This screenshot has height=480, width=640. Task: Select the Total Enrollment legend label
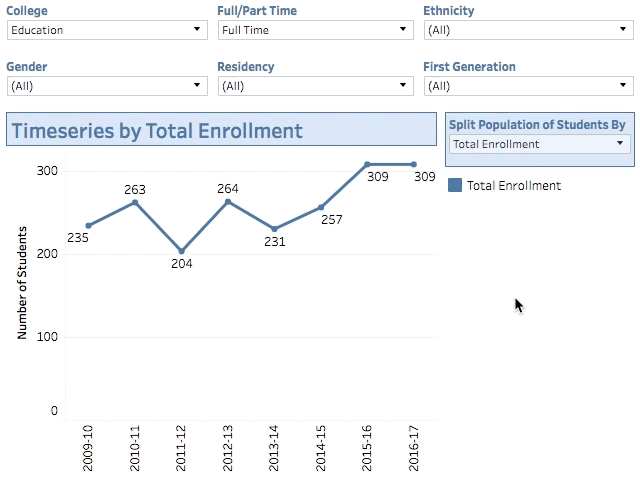(x=514, y=186)
